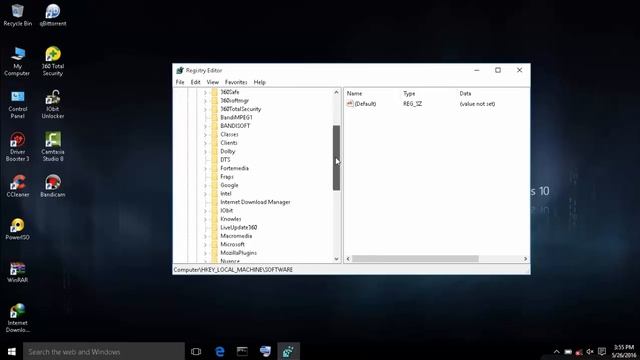Image resolution: width=640 pixels, height=360 pixels.
Task: Select the IObit registry key
Action: point(227,211)
